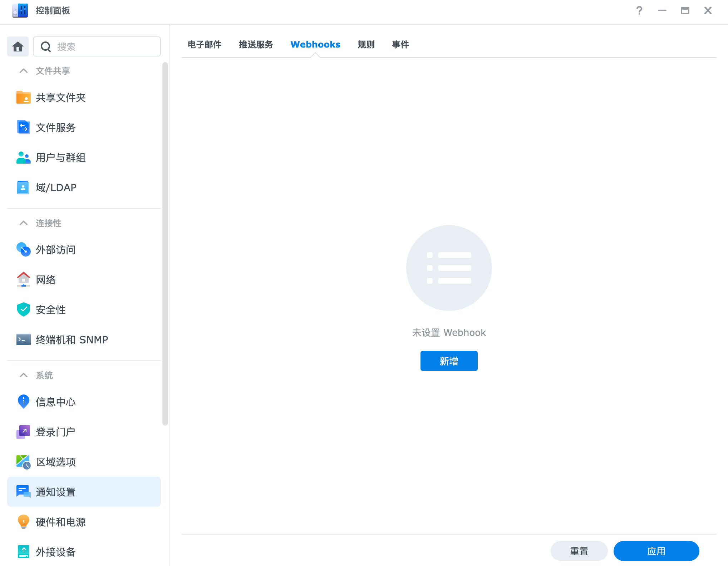Click the Apply (应用) button
The width and height of the screenshot is (728, 566).
tap(656, 551)
